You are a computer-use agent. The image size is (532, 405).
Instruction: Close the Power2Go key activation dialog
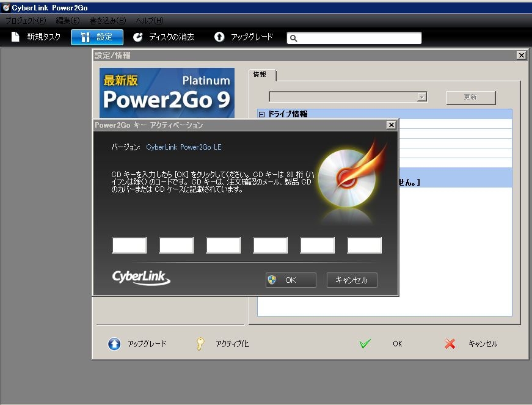(x=391, y=125)
